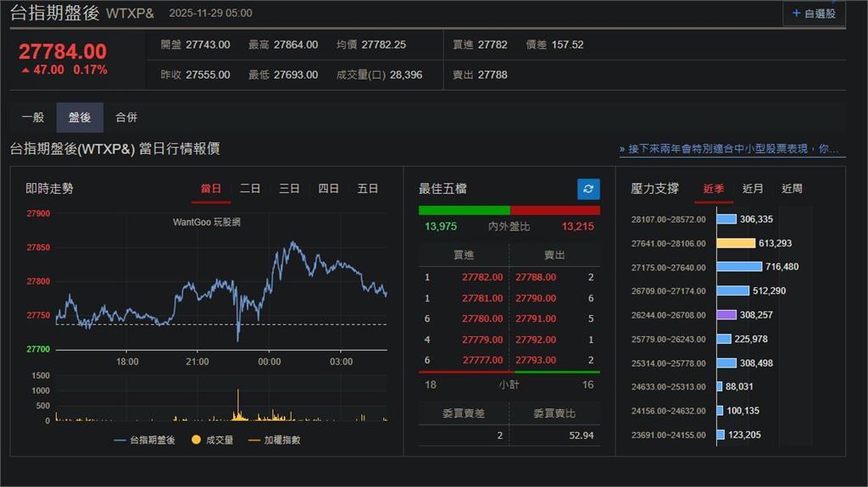The height and width of the screenshot is (487, 868).
Task: Click the 26709.00~27174.00 price range row
Action: [709, 291]
